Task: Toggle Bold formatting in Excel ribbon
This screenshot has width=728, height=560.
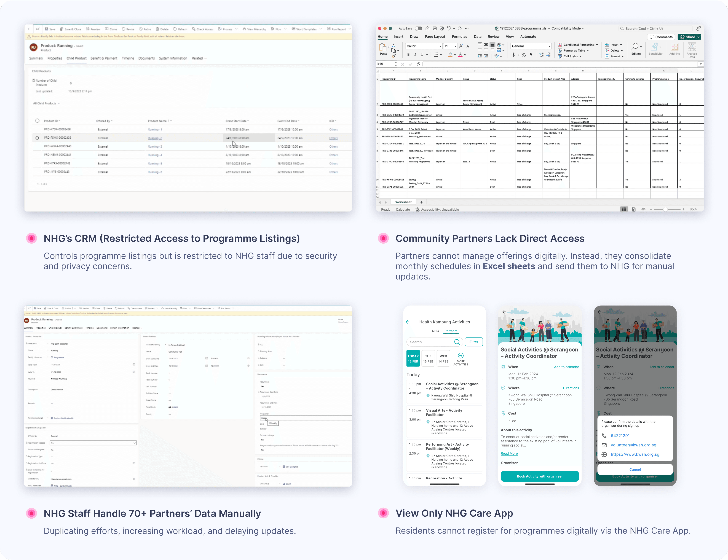Action: [408, 54]
